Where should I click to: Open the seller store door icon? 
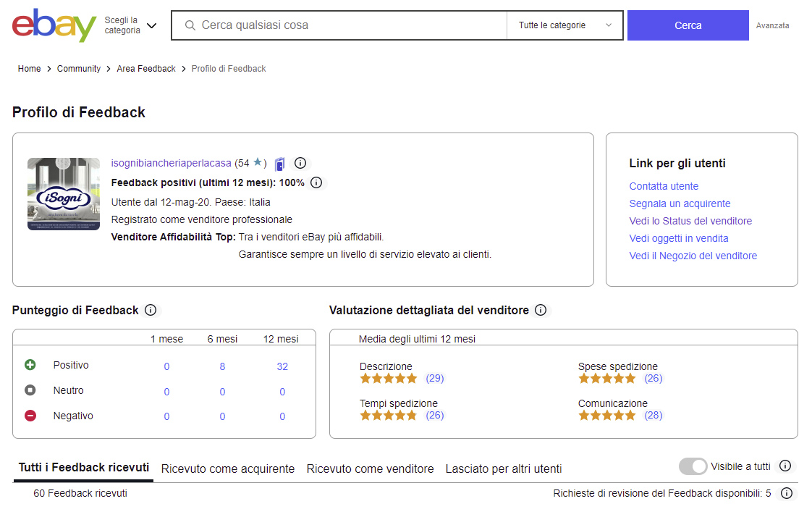click(x=279, y=164)
